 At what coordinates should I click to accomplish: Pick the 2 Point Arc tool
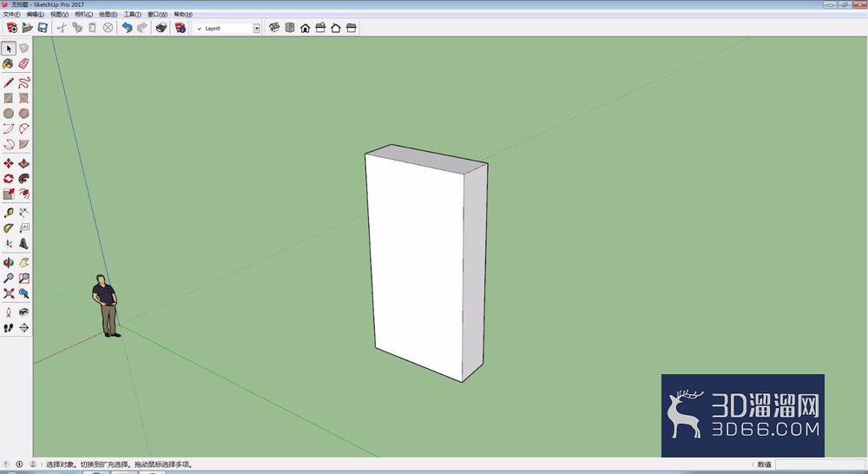coord(23,129)
